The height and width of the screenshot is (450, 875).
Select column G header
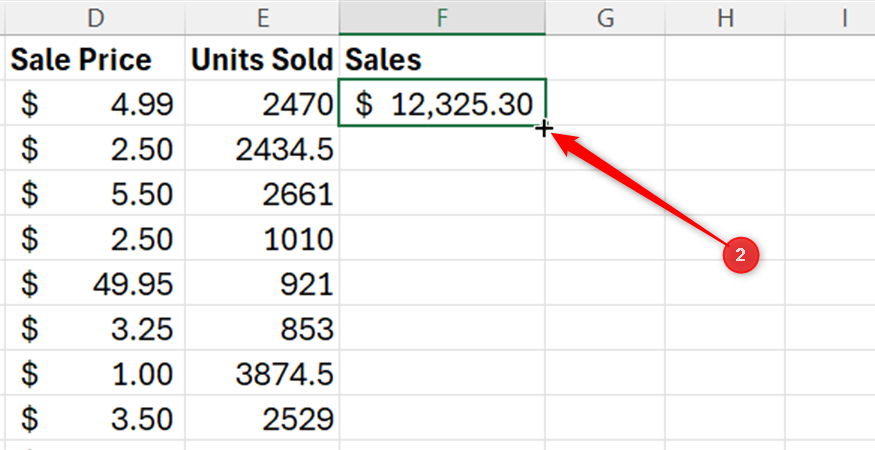coord(605,18)
